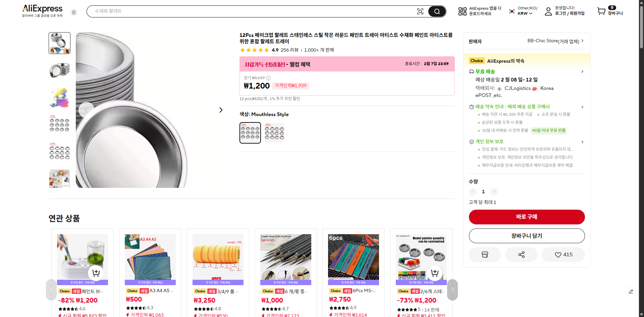The width and height of the screenshot is (644, 317).
Task: Click the QR code app download icon
Action: click(x=462, y=11)
